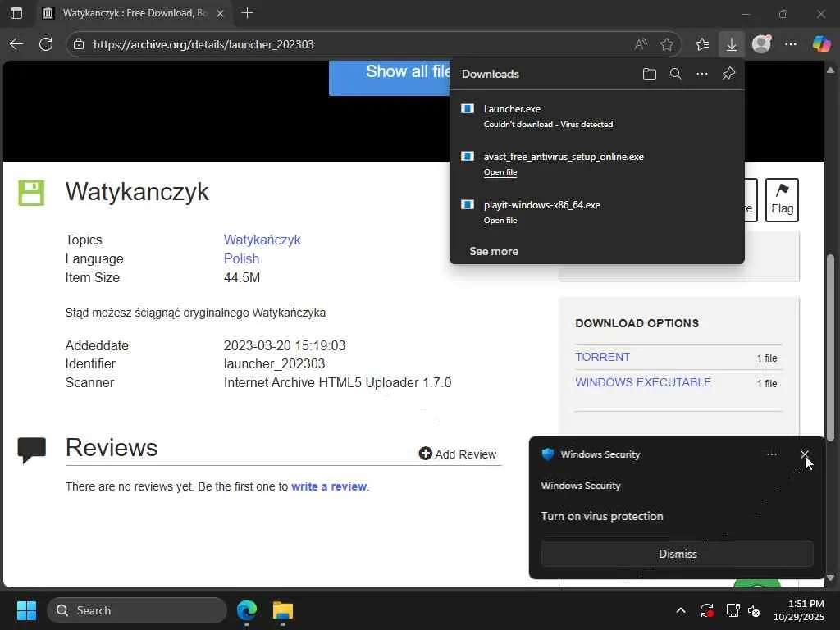Search downloads in the Downloads panel

click(x=676, y=74)
